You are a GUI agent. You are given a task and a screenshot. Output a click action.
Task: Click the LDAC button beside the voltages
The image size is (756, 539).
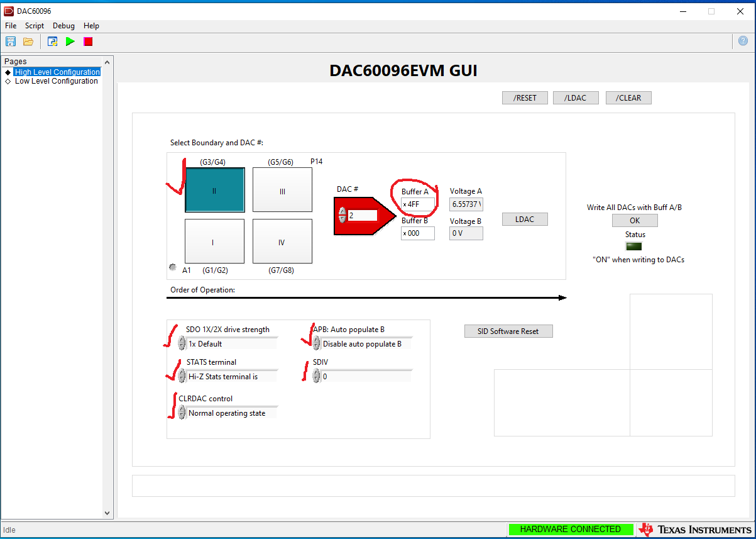click(x=525, y=219)
